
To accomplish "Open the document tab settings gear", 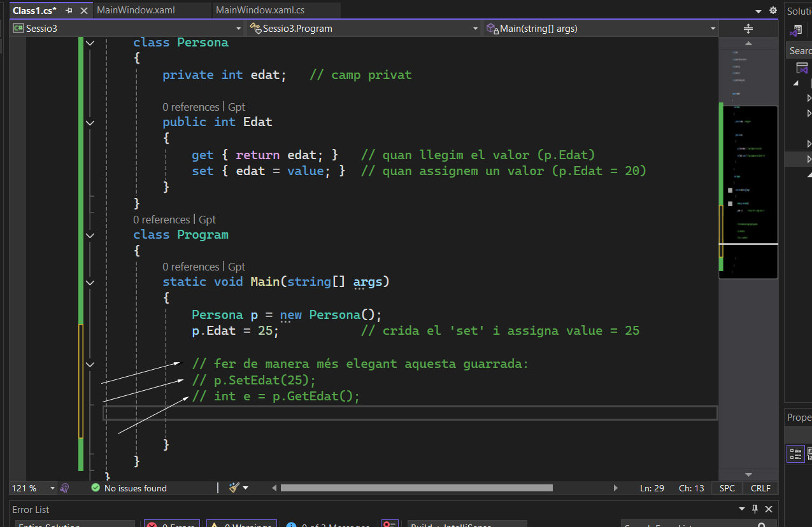I will point(773,11).
